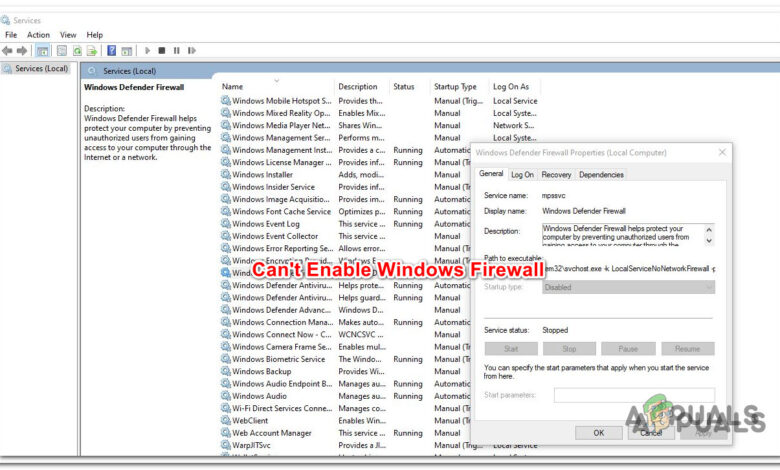Screen dimensions: 780x470
Task: Select the Windows Connection Mana... row
Action: coord(346,322)
